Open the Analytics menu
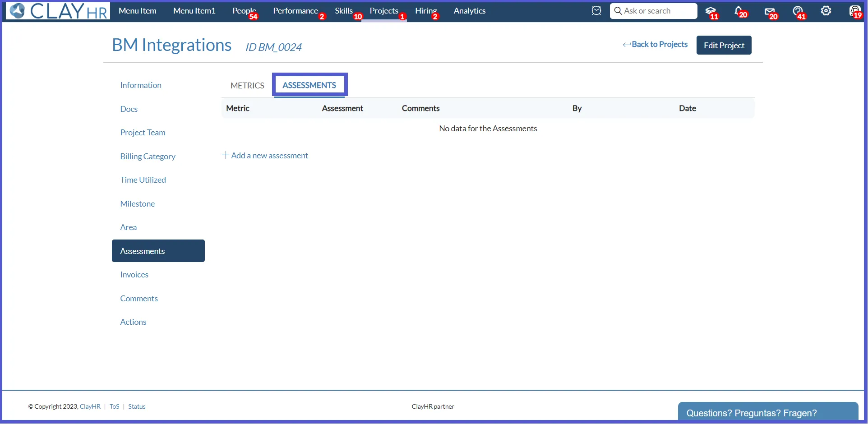 coord(470,11)
